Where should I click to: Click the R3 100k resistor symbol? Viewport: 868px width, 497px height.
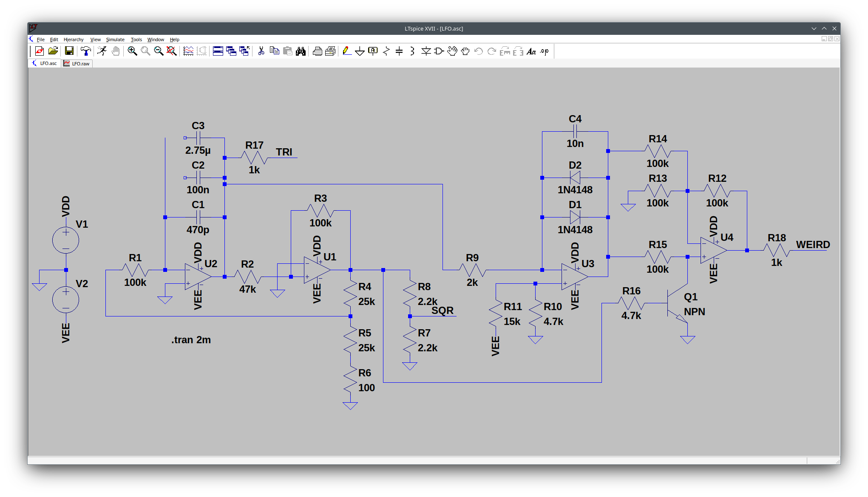pos(321,210)
